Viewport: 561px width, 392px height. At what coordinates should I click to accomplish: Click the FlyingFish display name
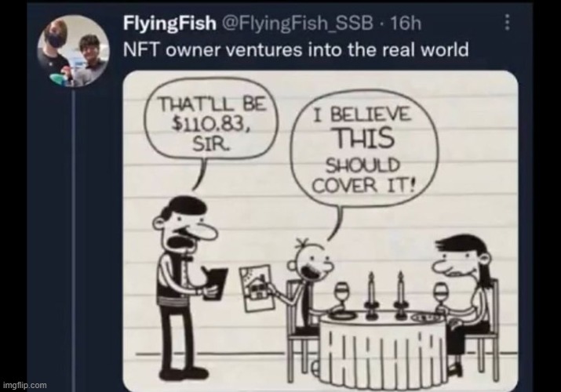(x=169, y=24)
